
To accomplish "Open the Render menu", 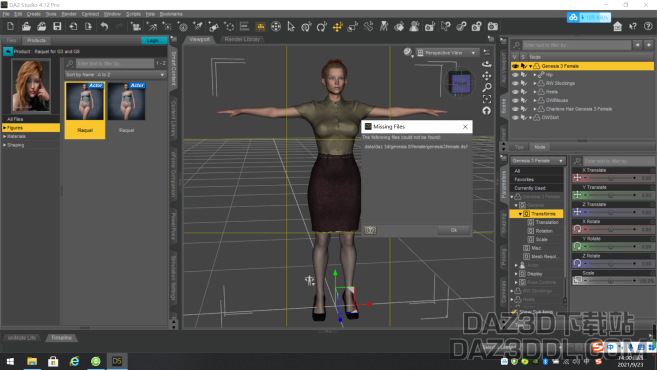I will [69, 14].
